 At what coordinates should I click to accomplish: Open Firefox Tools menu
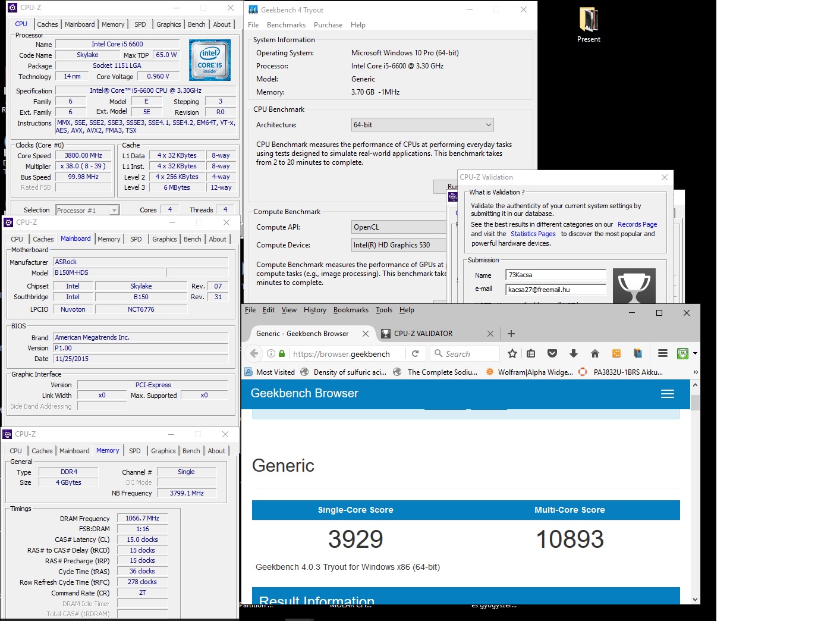click(384, 310)
